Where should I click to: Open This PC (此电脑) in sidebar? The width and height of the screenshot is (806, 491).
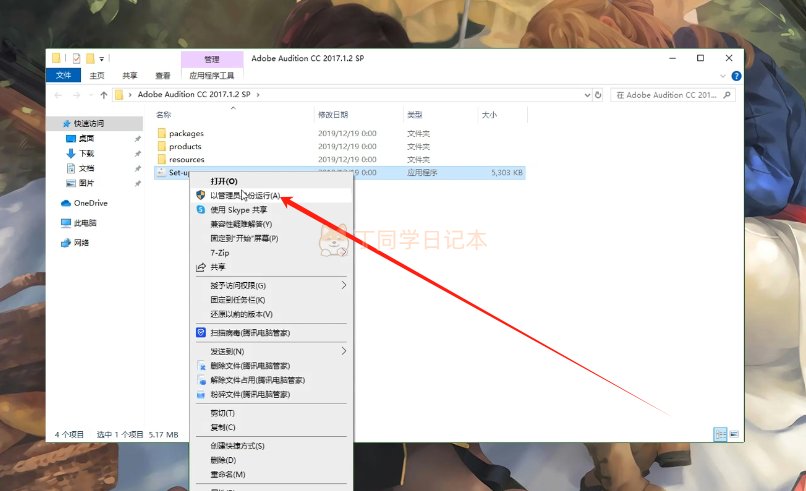point(85,223)
